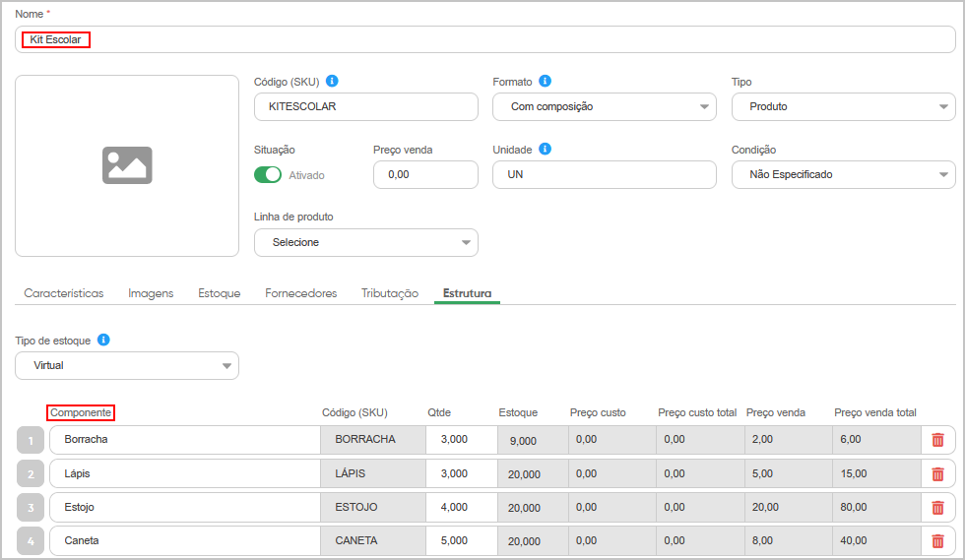
Task: Click the Estoque value 9,000
Action: click(533, 440)
